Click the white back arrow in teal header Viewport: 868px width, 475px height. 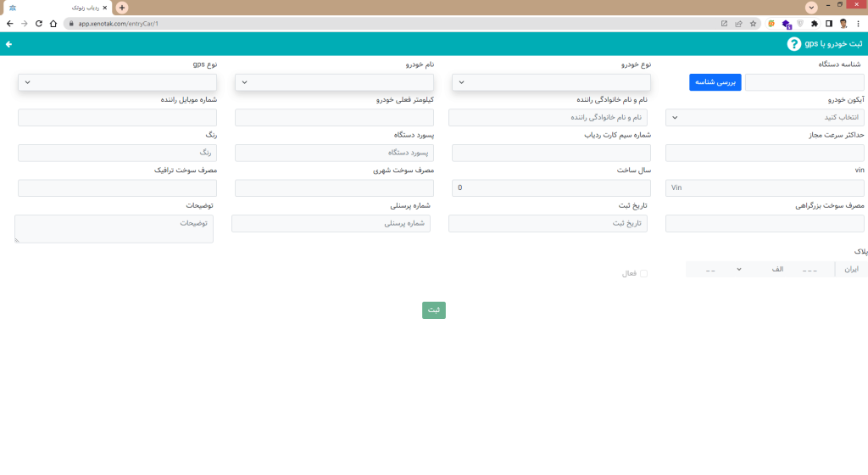[9, 43]
